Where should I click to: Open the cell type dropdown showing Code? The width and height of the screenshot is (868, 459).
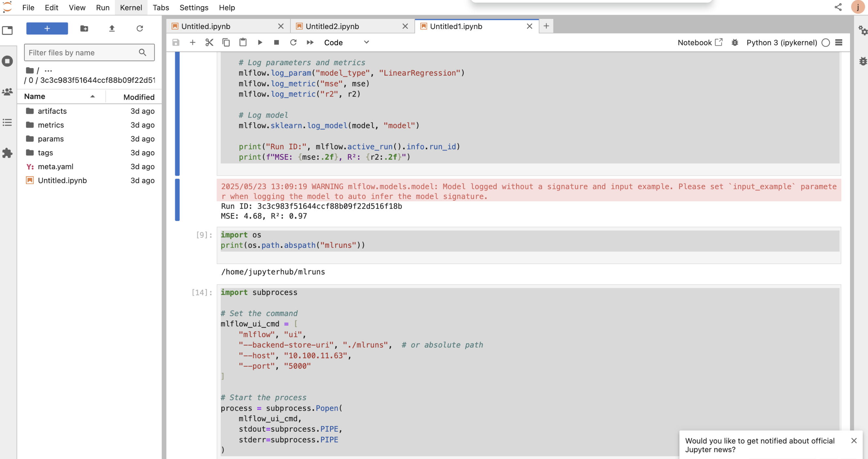pyautogui.click(x=347, y=42)
